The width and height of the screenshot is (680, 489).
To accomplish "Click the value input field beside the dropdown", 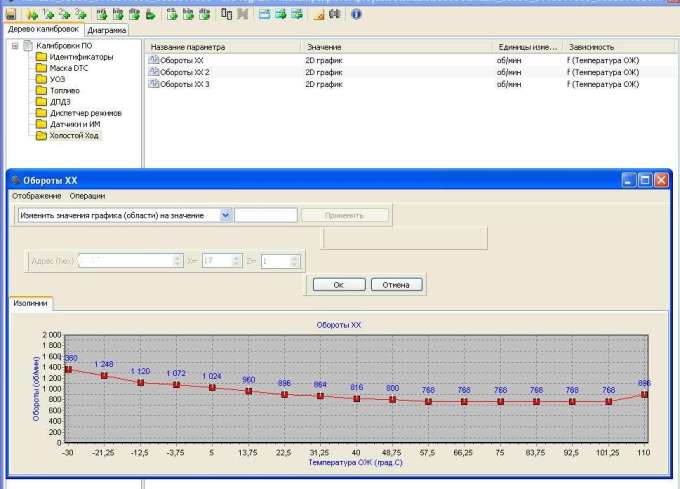I will [x=266, y=215].
